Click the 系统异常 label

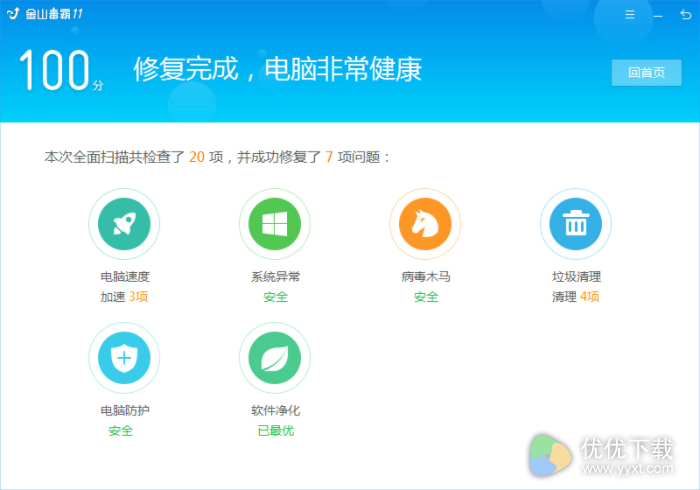click(x=275, y=277)
